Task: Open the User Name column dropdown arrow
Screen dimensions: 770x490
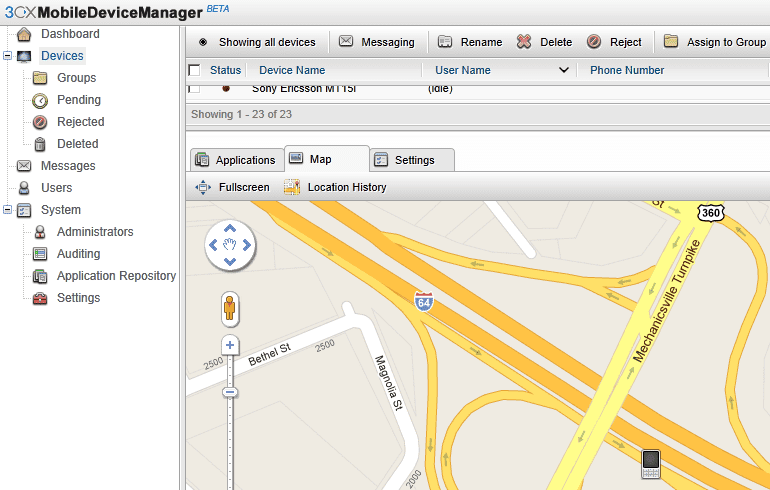Action: [564, 70]
